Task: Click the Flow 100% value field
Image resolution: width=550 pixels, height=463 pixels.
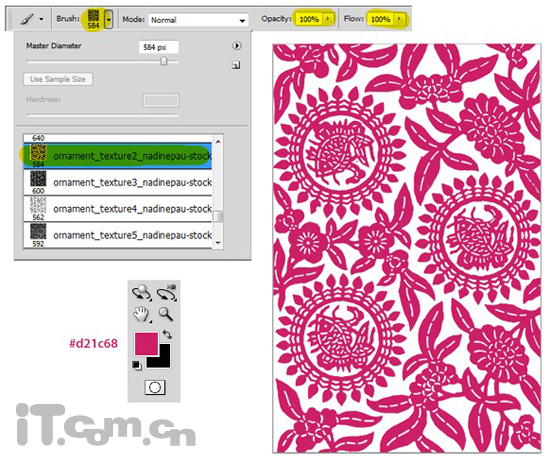Action: pyautogui.click(x=381, y=19)
